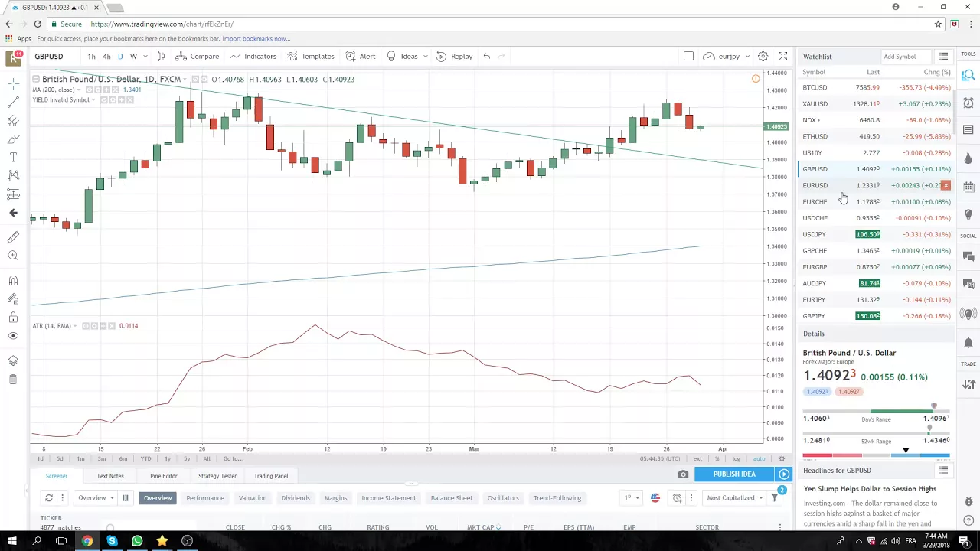Activate the zoom-in magnifier tool
Screen dimensions: 980x551
[13, 256]
